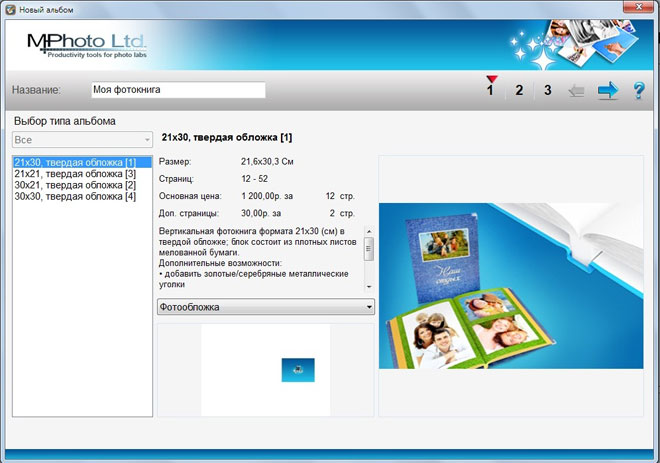This screenshot has width=660, height=463.
Task: Click the small blue cover thumbnail
Action: [298, 370]
